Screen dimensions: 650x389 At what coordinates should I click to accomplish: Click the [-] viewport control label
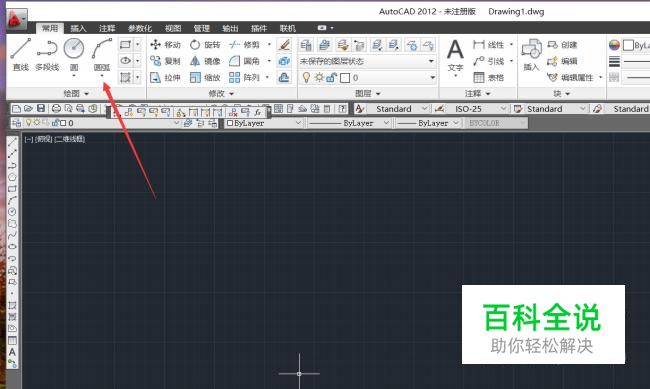pos(28,139)
